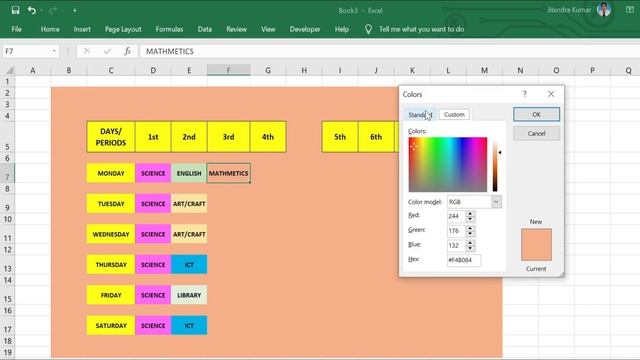The height and width of the screenshot is (360, 640).
Task: Select the TUESDAY ART/CRAFT cell
Action: [189, 204]
